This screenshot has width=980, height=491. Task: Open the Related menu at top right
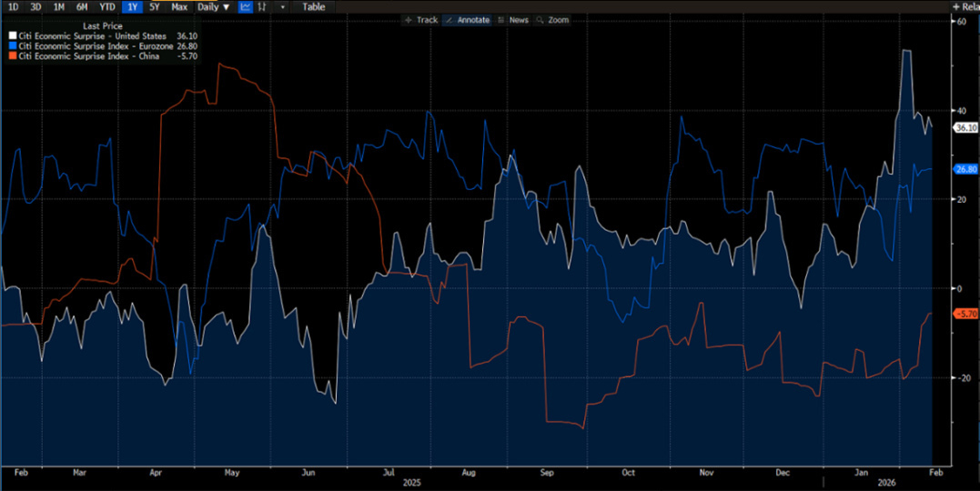pos(966,7)
